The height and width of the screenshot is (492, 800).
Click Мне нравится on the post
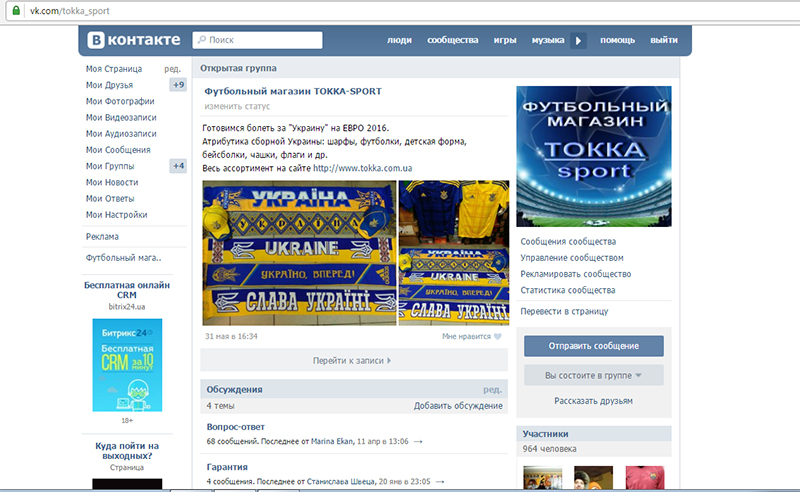(x=466, y=336)
